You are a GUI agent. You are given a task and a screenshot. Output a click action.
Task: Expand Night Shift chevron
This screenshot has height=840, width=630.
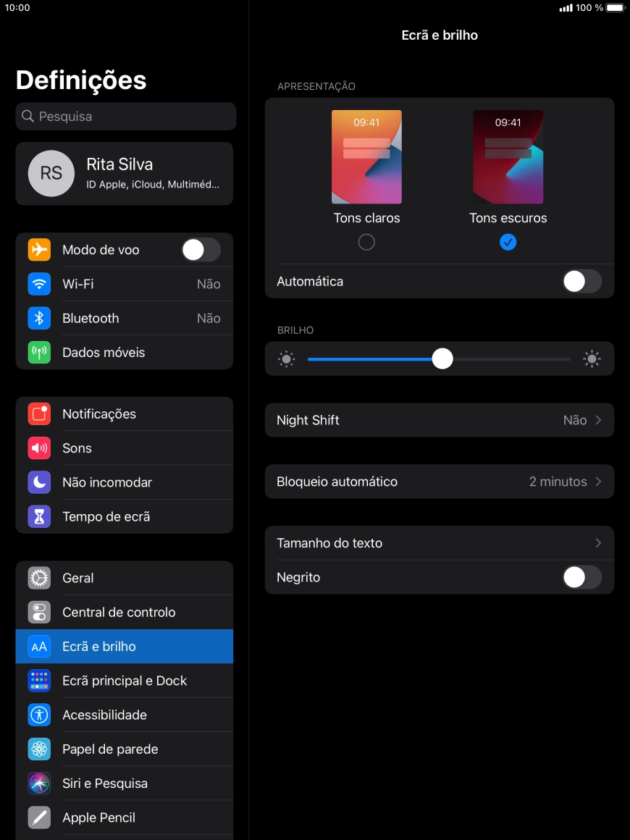(x=598, y=420)
